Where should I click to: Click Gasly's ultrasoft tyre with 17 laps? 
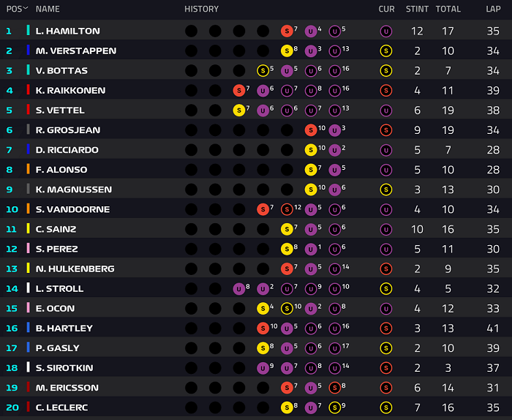(x=335, y=348)
